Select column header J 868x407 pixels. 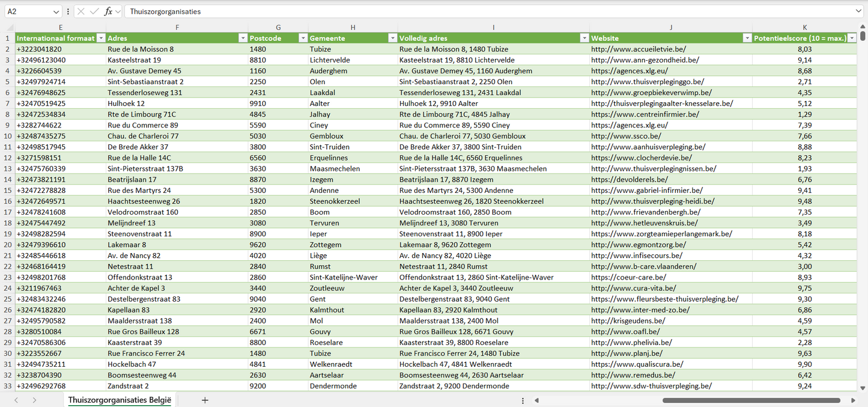670,27
